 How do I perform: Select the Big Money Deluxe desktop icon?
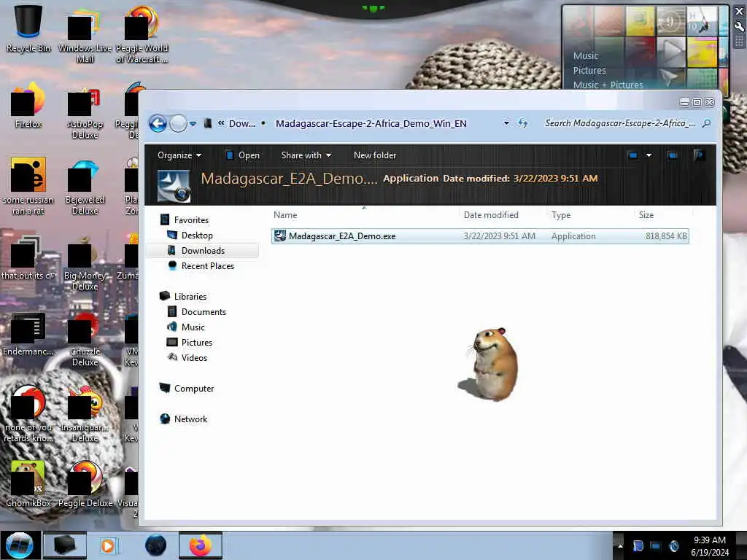[85, 263]
